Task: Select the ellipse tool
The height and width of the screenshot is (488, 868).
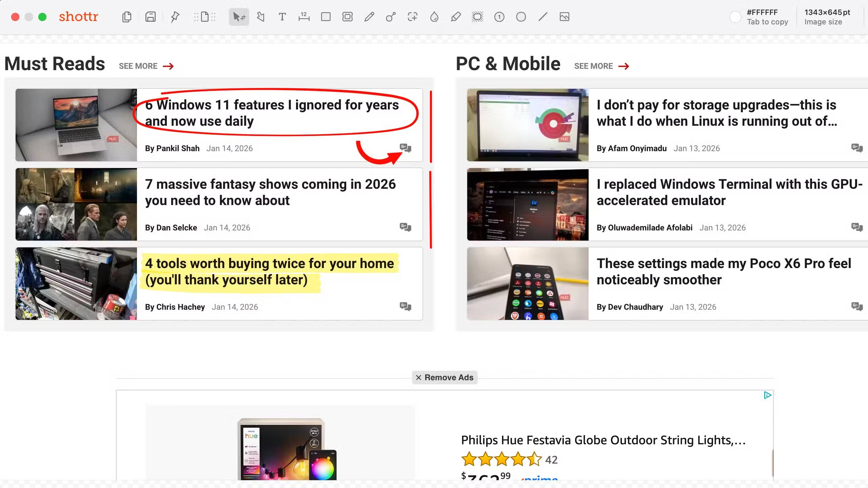Action: click(x=521, y=17)
